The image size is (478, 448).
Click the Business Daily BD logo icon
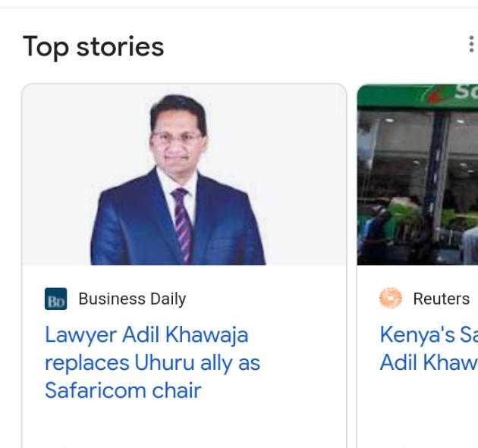55,299
